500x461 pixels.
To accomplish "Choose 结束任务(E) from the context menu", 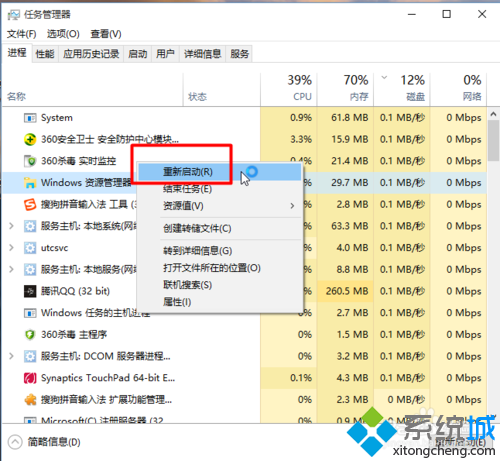I will point(220,189).
